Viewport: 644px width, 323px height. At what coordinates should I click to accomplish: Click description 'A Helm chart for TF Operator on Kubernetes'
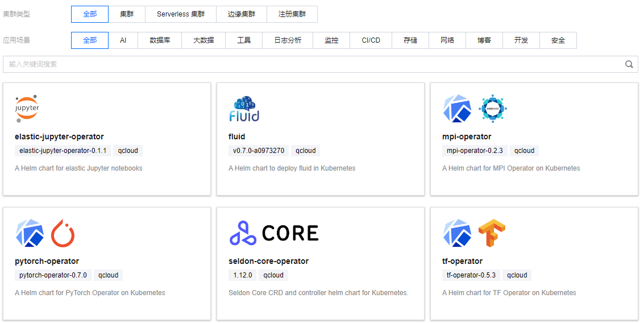tap(509, 293)
